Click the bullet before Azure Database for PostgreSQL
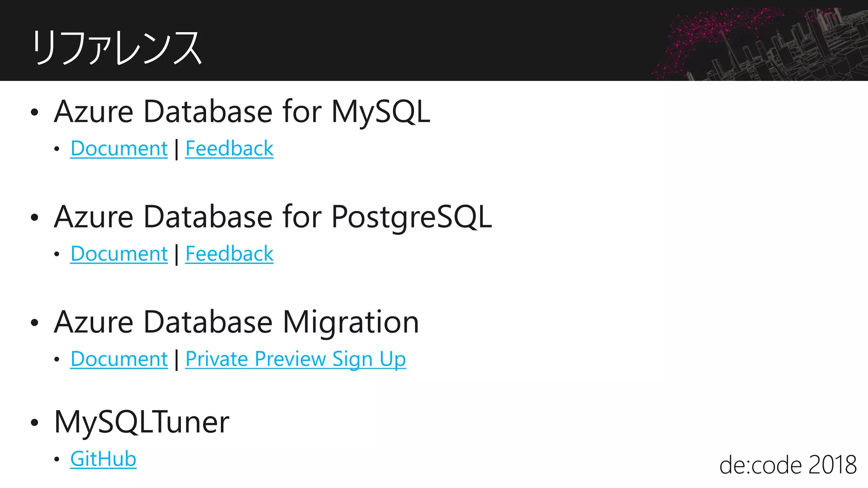Viewport: 868px width, 488px height. coord(35,218)
